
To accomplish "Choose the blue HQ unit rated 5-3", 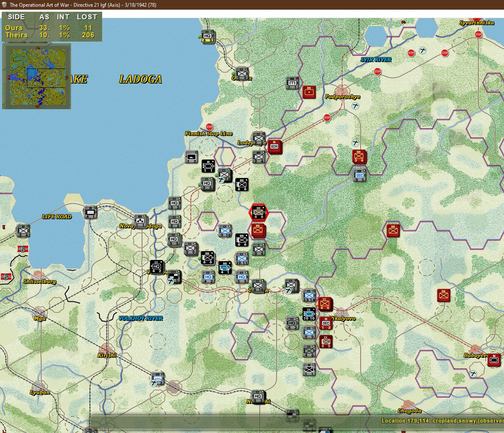I will click(242, 277).
